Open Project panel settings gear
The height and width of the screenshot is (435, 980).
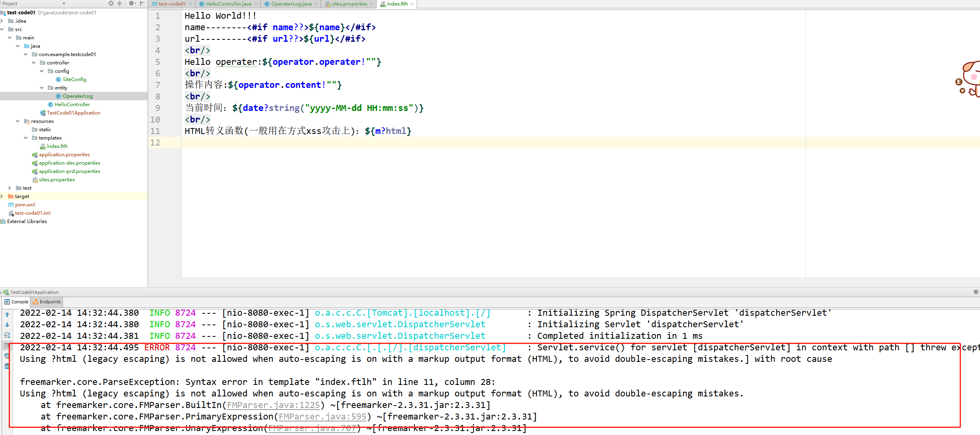point(131,3)
